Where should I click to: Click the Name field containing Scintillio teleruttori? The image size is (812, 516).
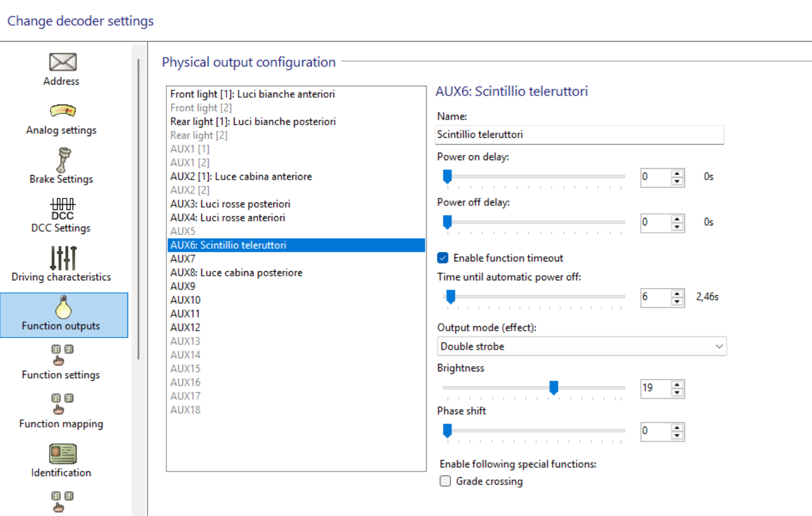(579, 135)
